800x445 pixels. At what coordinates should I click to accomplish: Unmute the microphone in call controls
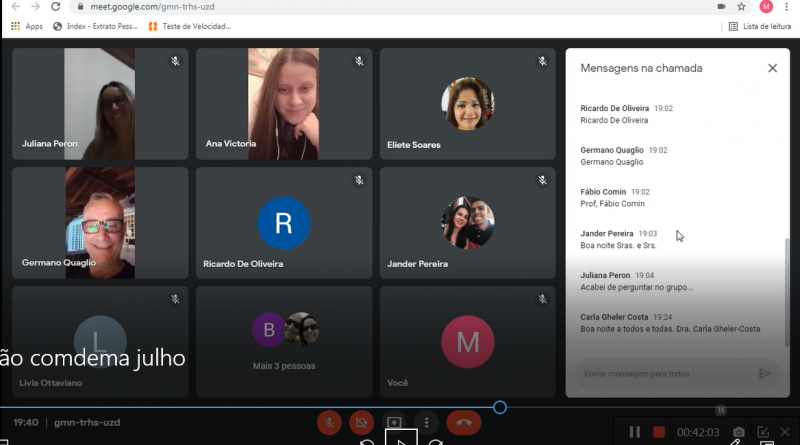[328, 422]
